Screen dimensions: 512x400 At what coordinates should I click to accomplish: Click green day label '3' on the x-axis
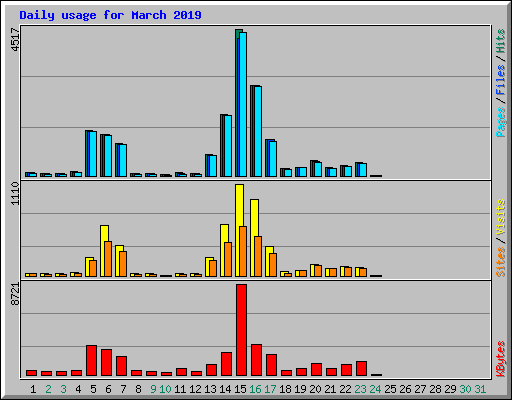pyautogui.click(x=63, y=389)
